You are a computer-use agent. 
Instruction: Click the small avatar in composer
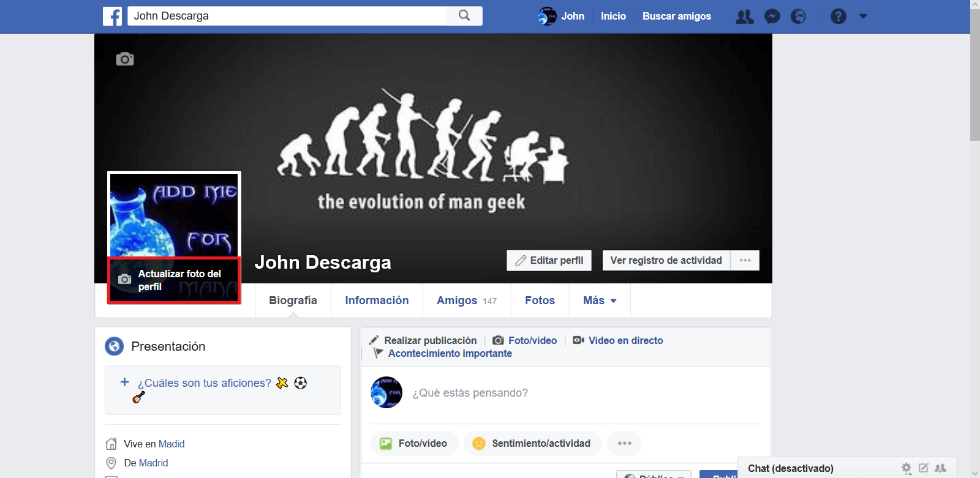click(x=386, y=392)
